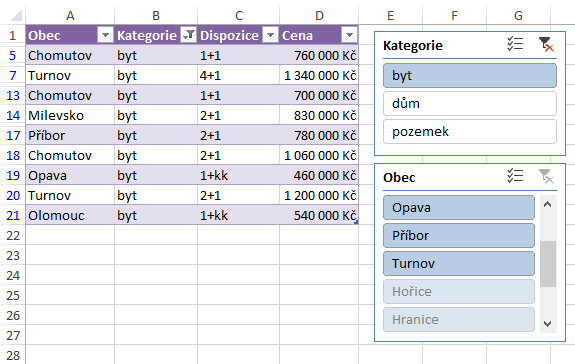Select column D header
575x364 pixels.
319,15
